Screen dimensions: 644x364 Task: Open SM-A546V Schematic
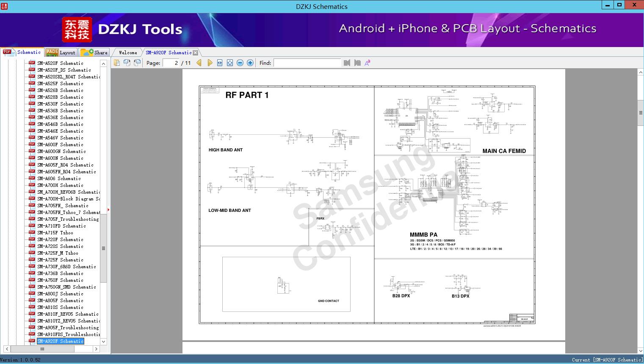60,138
